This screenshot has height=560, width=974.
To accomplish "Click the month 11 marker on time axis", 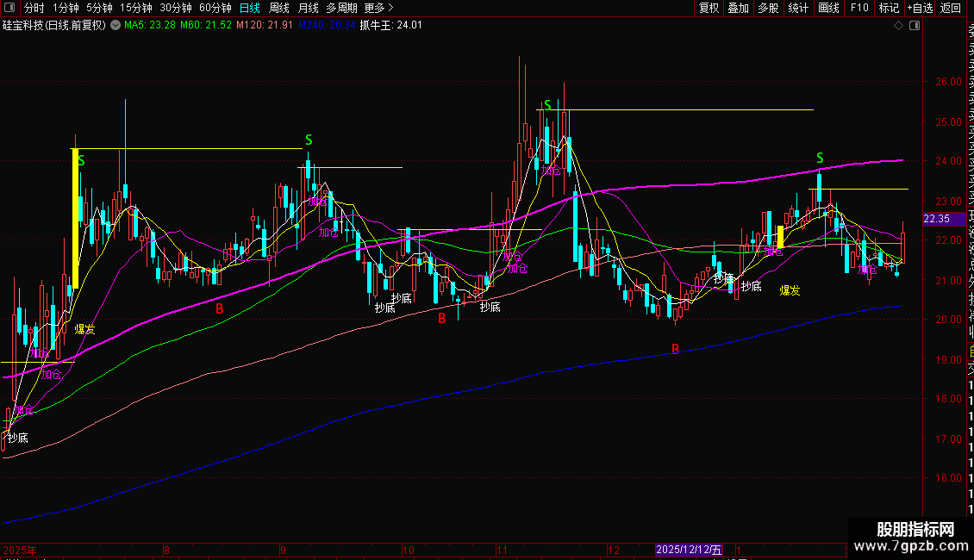I will (x=502, y=550).
